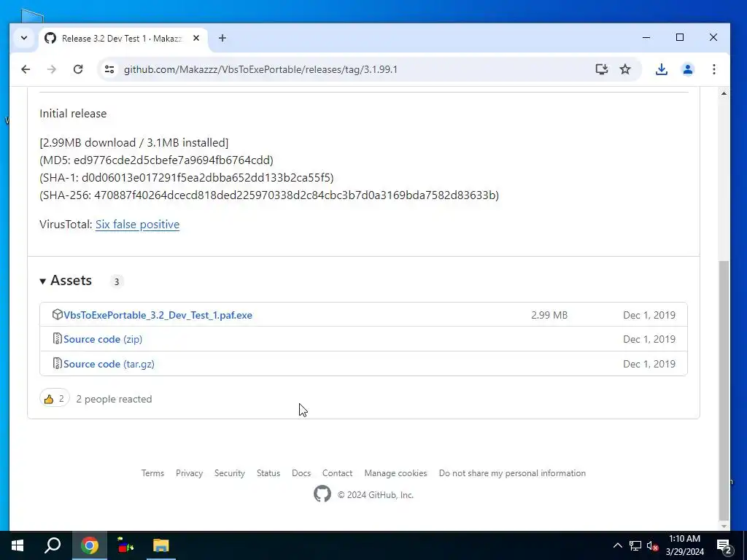Open a new browser tab

[x=222, y=38]
